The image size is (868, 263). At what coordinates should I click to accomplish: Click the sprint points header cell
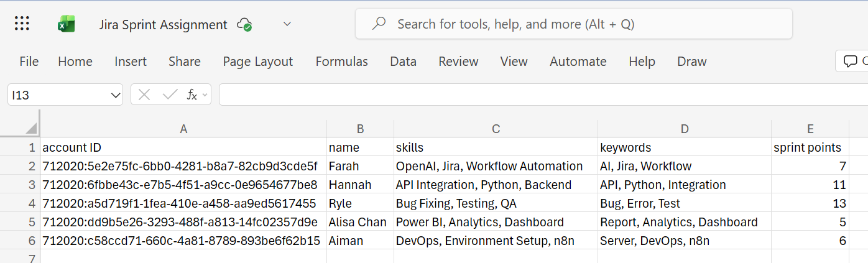click(x=810, y=147)
